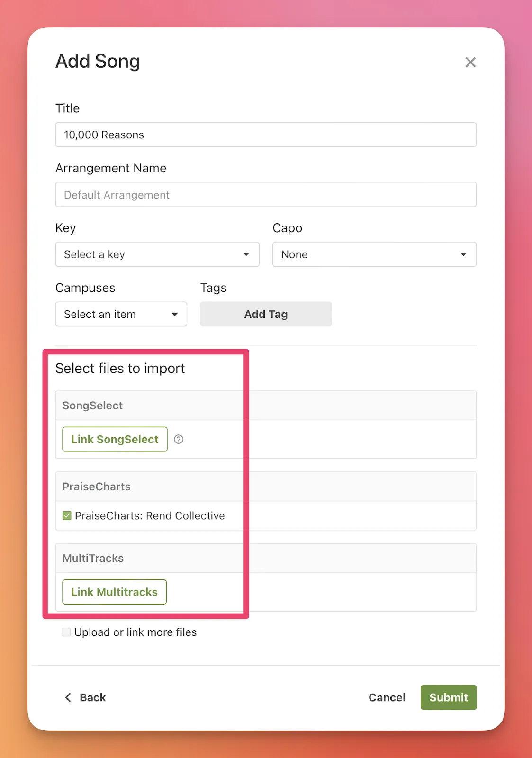The height and width of the screenshot is (758, 532).
Task: Click the SongSelect section header
Action: [x=92, y=406]
